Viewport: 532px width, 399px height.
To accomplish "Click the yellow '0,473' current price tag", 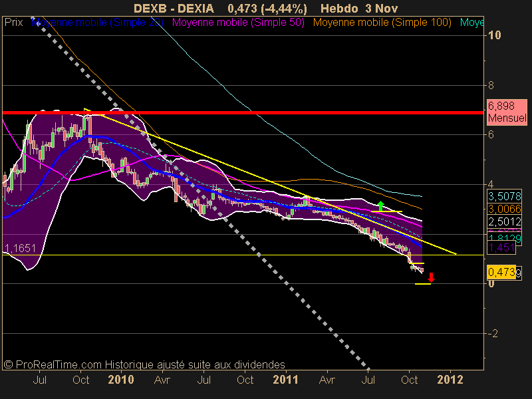I will (501, 272).
